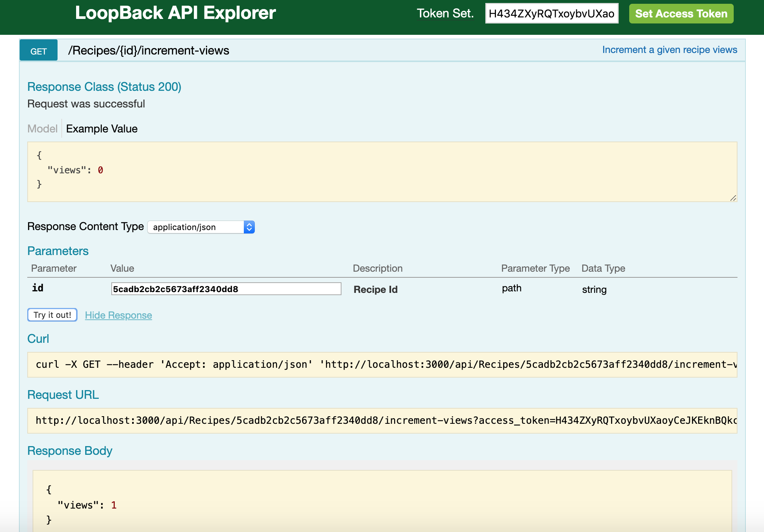Image resolution: width=764 pixels, height=532 pixels.
Task: Click the id parameter input field
Action: click(225, 289)
